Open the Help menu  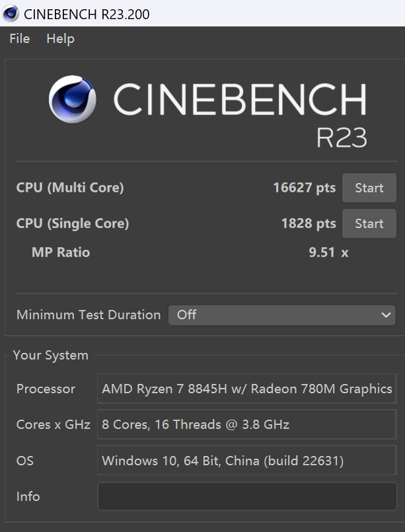(x=60, y=39)
